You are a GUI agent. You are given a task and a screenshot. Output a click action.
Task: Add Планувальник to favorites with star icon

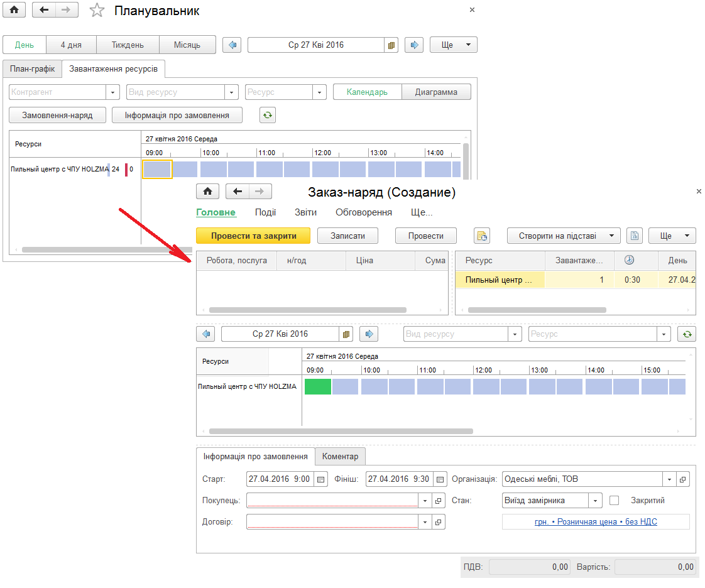[97, 10]
